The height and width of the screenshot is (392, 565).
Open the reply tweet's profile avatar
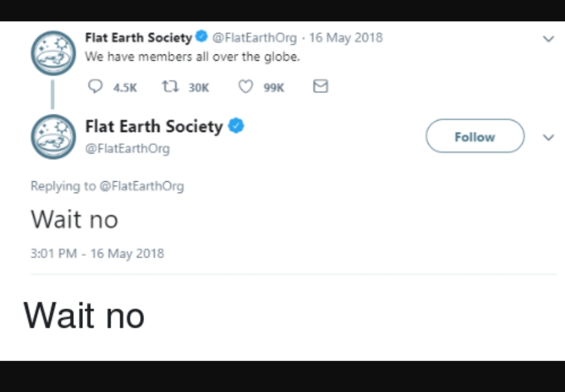[53, 137]
